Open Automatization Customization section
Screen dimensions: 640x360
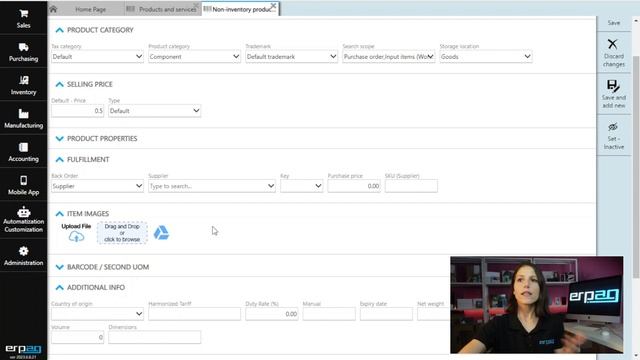coord(23,220)
